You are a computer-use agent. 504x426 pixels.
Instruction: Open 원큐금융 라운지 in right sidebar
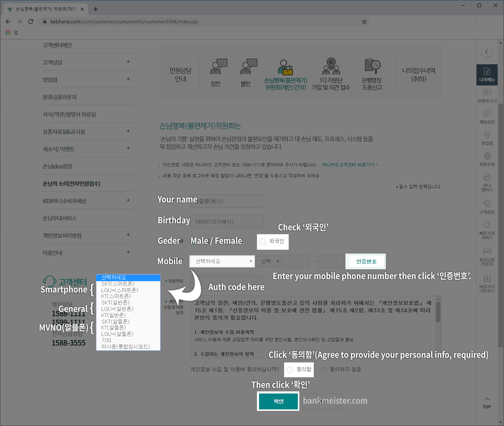[487, 257]
